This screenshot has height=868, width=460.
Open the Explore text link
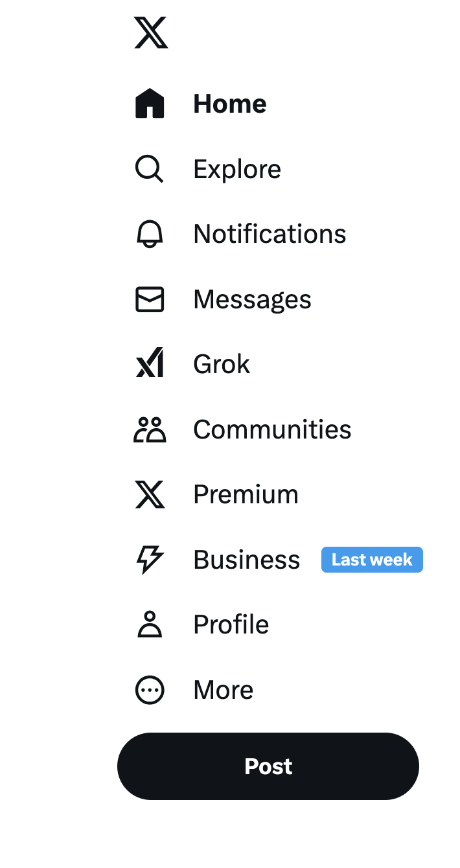[x=237, y=170]
